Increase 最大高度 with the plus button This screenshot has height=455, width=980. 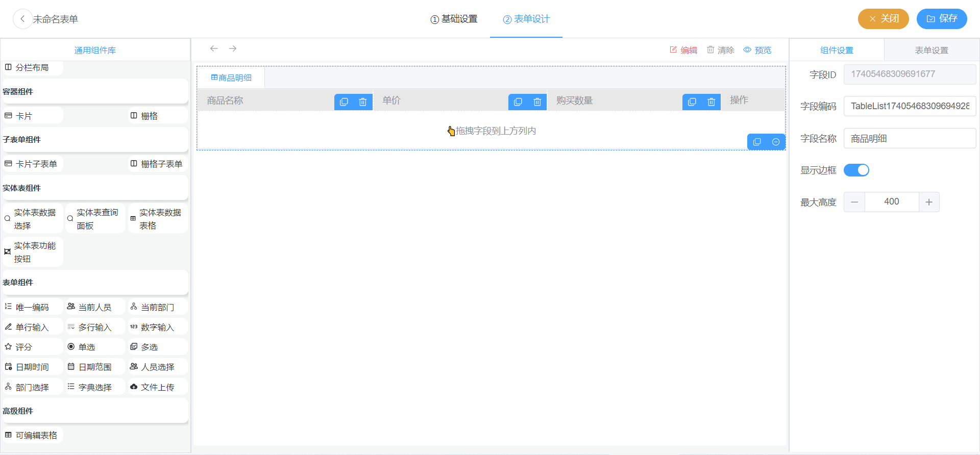pyautogui.click(x=929, y=202)
